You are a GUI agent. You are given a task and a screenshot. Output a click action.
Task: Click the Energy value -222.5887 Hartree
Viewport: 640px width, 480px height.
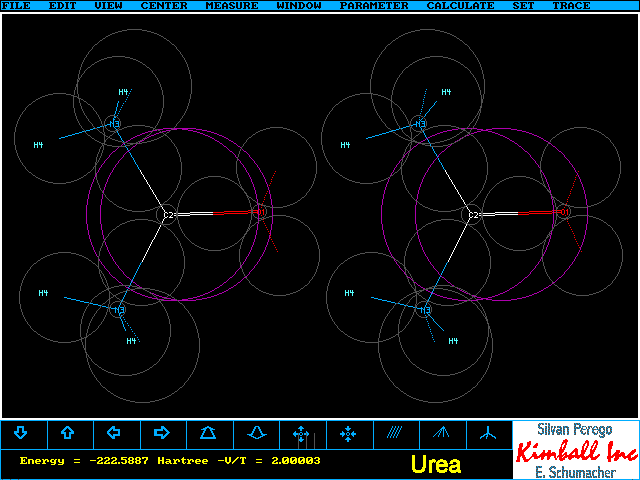(x=114, y=461)
